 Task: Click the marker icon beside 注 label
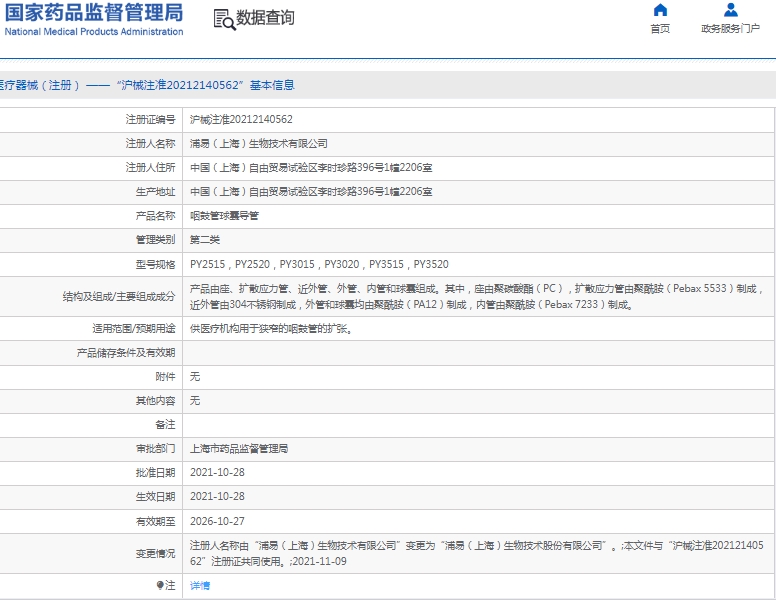point(160,586)
